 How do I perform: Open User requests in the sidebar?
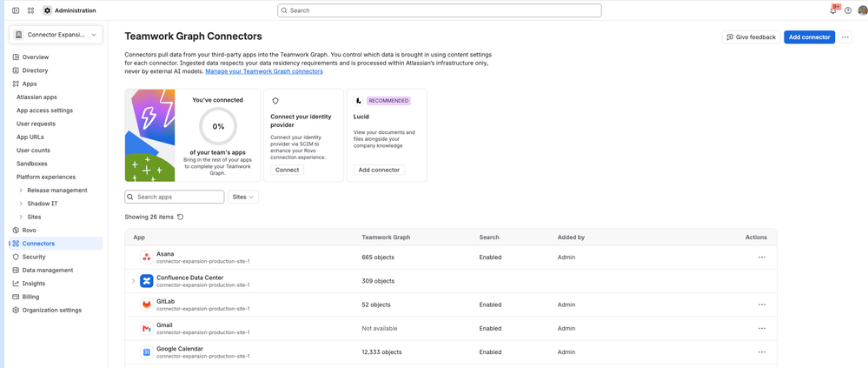pos(36,124)
